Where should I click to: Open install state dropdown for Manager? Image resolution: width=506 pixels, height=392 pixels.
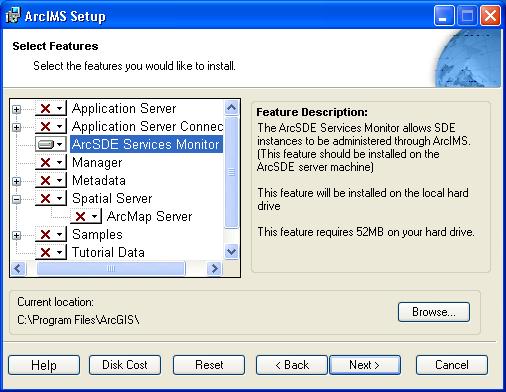[51, 162]
